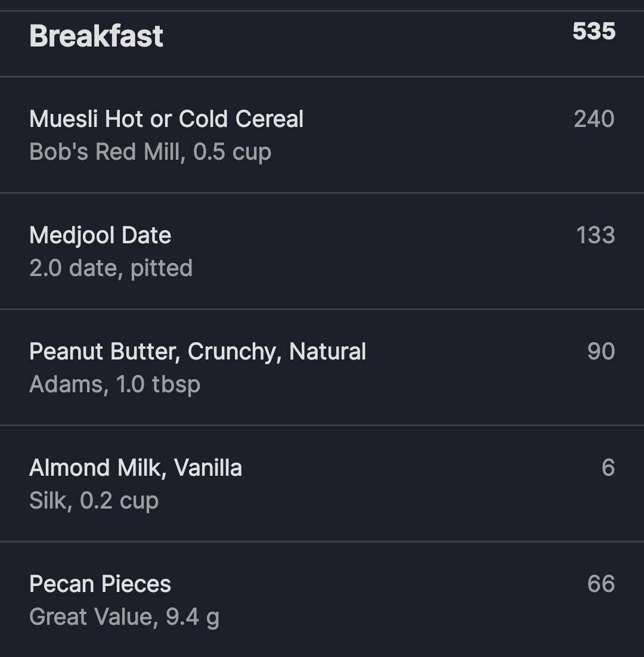This screenshot has width=644, height=657.
Task: Click the Bob's Red Mill brand label
Action: (x=104, y=152)
